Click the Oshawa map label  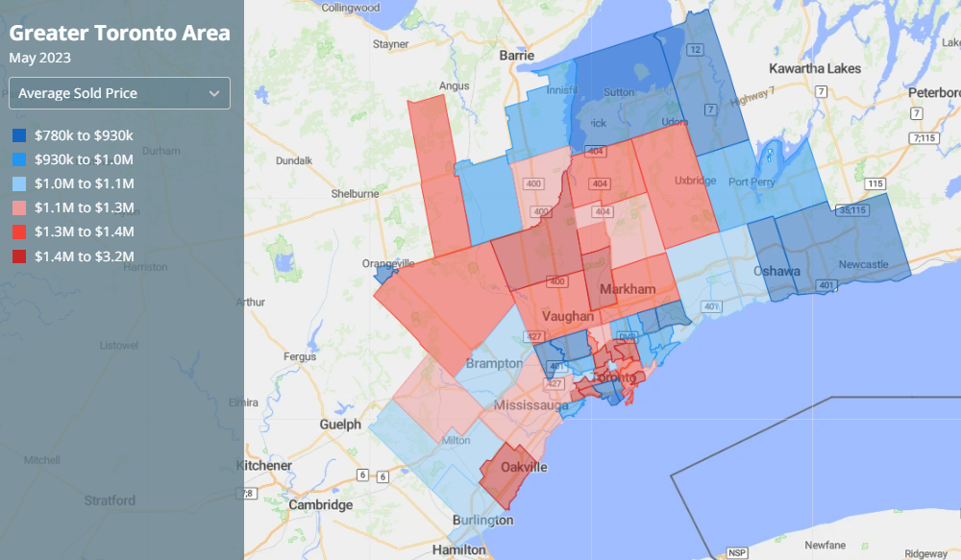pyautogui.click(x=776, y=271)
